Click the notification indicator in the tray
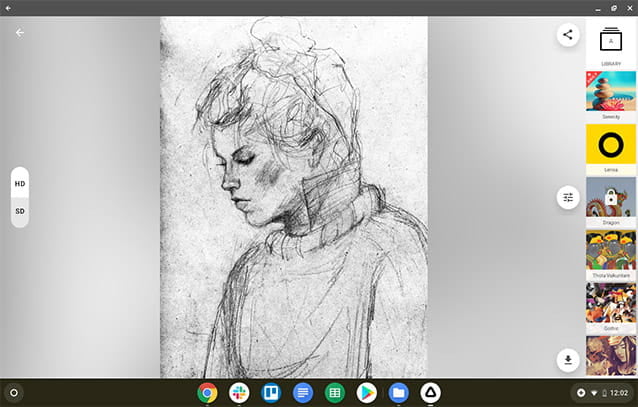Screen dimensions: 638x407 coord(581,393)
